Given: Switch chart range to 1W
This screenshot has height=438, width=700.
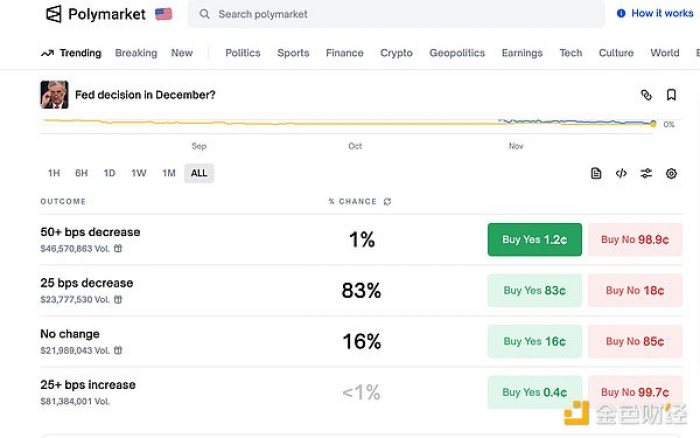Looking at the screenshot, I should pos(139,173).
